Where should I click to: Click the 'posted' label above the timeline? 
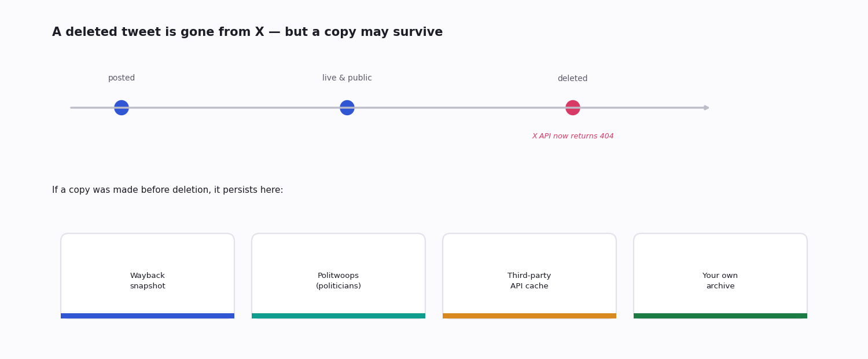(122, 78)
